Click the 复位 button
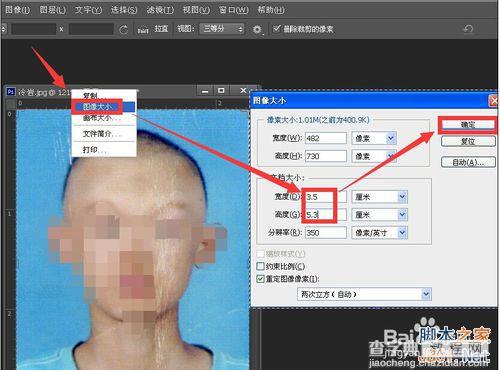This screenshot has width=500, height=370. pos(468,141)
